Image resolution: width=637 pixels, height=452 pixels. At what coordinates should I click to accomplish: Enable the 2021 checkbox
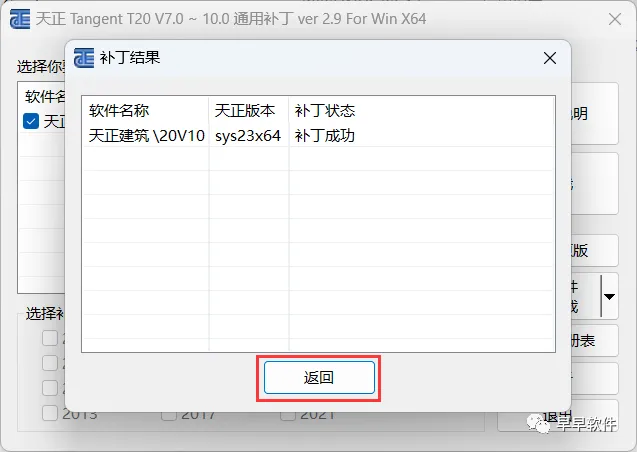coord(288,415)
